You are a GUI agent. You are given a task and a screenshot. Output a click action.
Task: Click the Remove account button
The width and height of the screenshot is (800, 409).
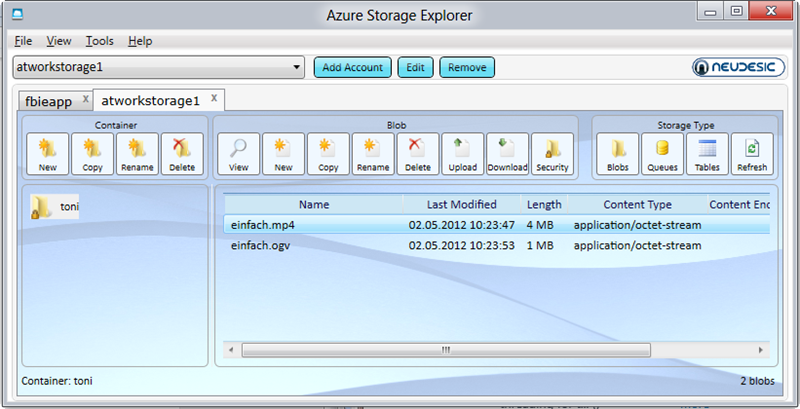tap(467, 68)
